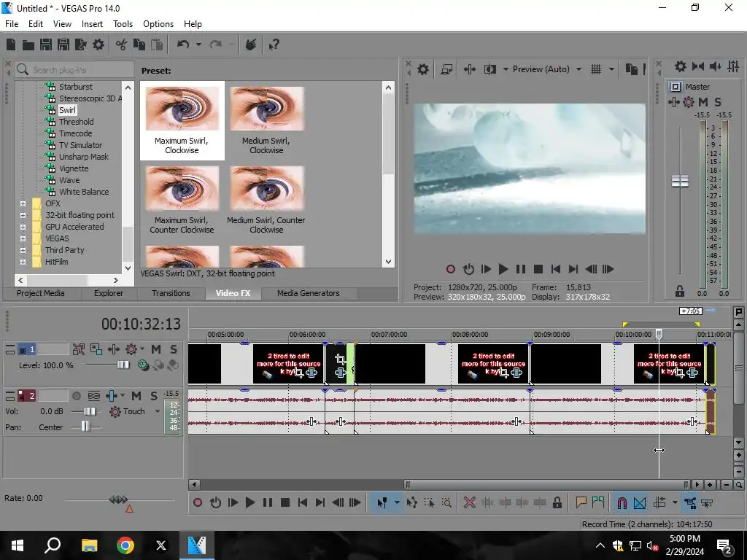Click the Cut scissors icon
This screenshot has height=560, width=747.
[x=122, y=44]
